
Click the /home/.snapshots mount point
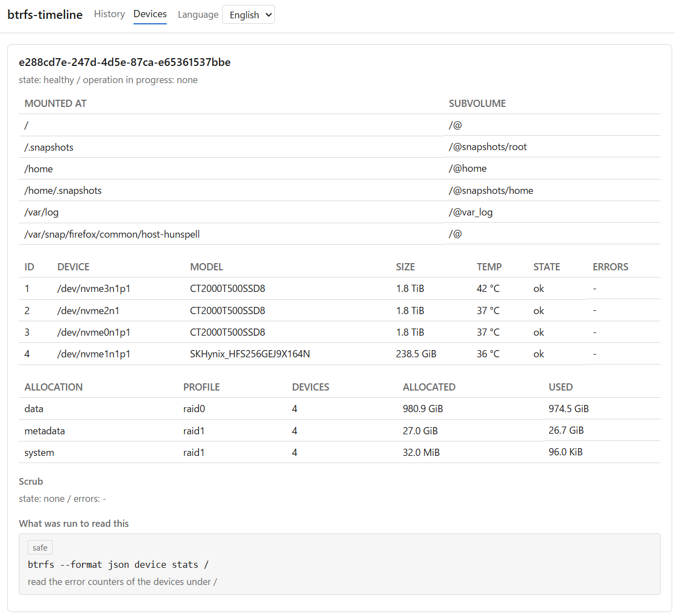63,191
